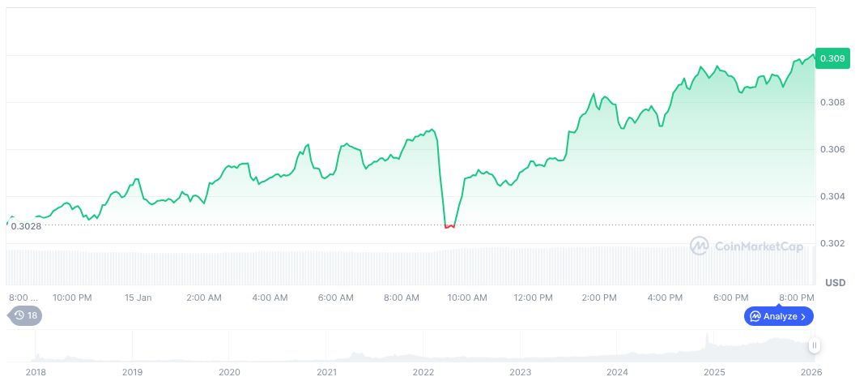Open the history badge showing 18

25,315
